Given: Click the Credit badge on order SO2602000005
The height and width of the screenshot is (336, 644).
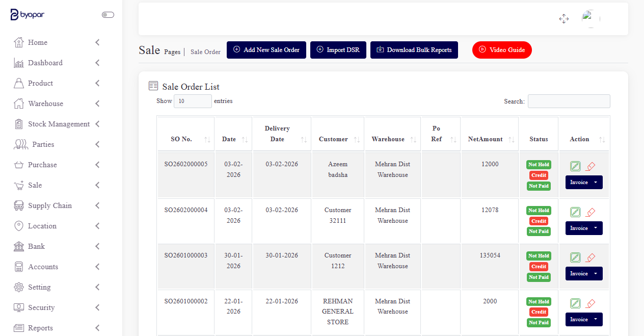Looking at the screenshot, I should (x=539, y=175).
